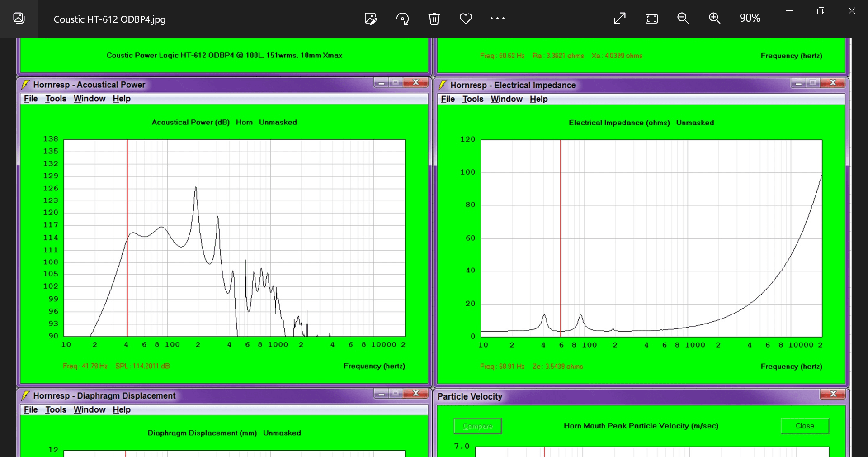Click the Compare button in Particle Velocity
This screenshot has width=868, height=457.
coord(478,426)
